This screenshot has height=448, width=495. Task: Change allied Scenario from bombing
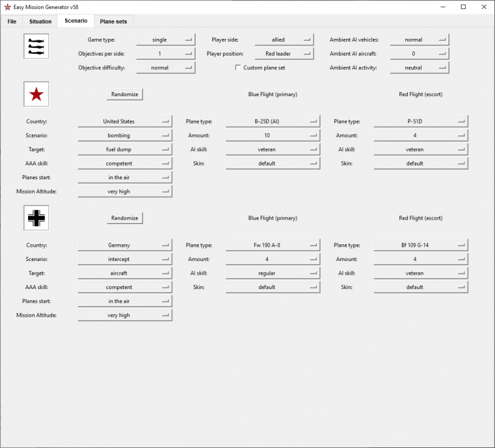pos(125,136)
